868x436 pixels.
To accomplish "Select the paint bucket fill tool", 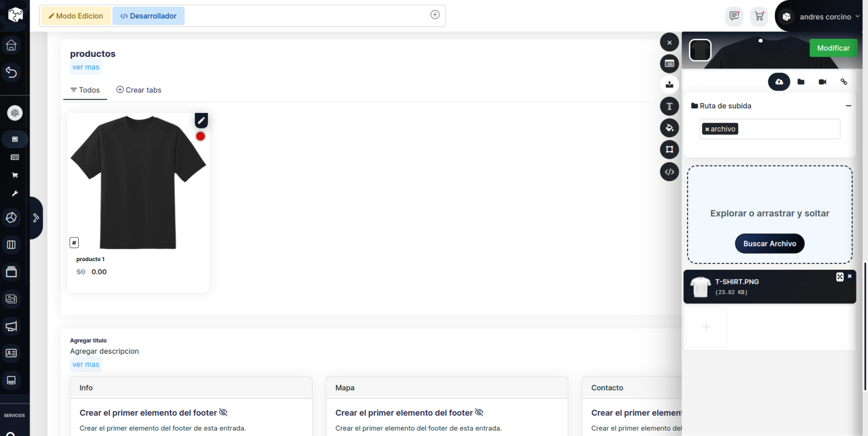I will 670,127.
